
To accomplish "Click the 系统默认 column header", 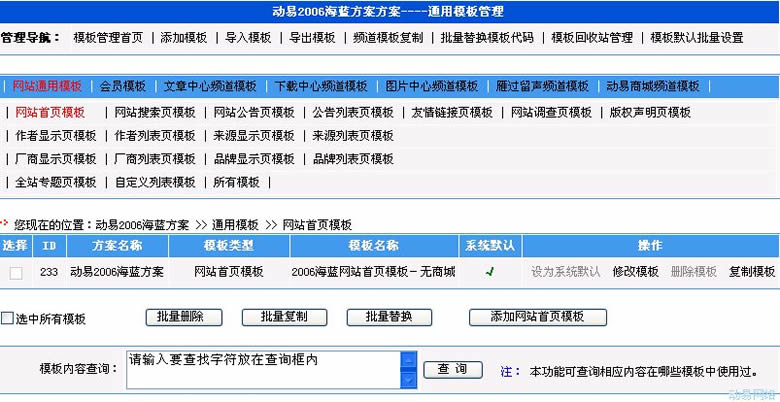I will coord(490,245).
